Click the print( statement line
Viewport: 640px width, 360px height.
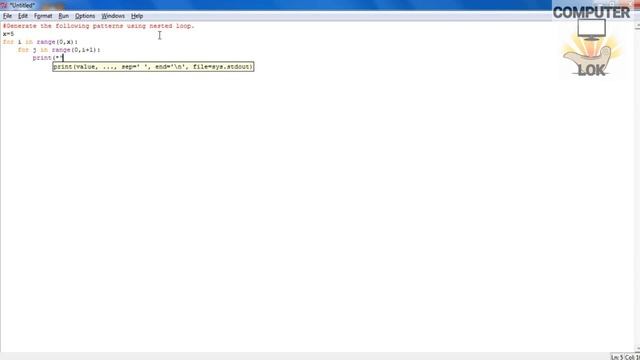click(48, 58)
